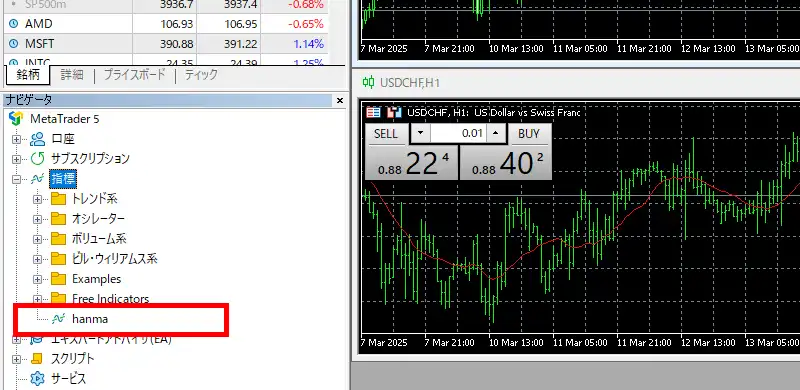Select the MSFT symbol row
The height and width of the screenshot is (390, 800).
pyautogui.click(x=165, y=44)
